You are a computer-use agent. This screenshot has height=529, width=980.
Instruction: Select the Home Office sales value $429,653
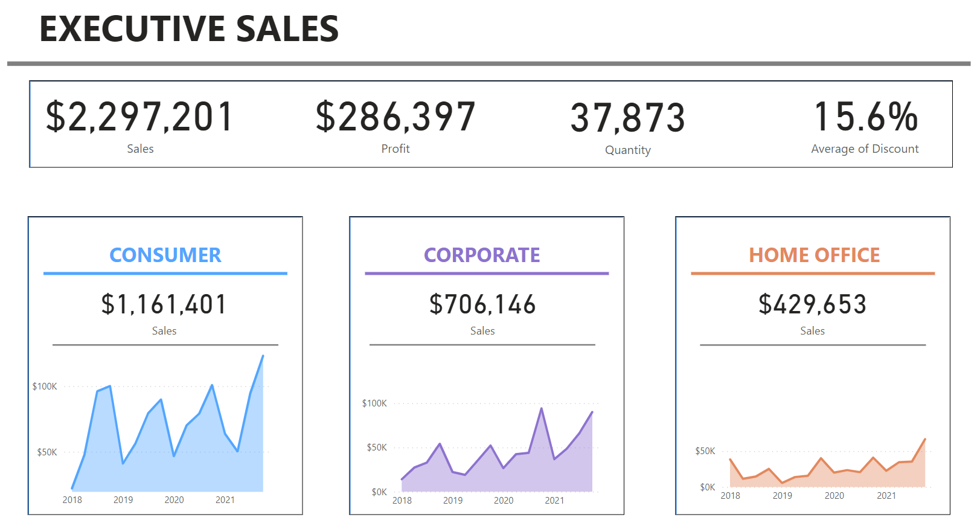point(812,304)
